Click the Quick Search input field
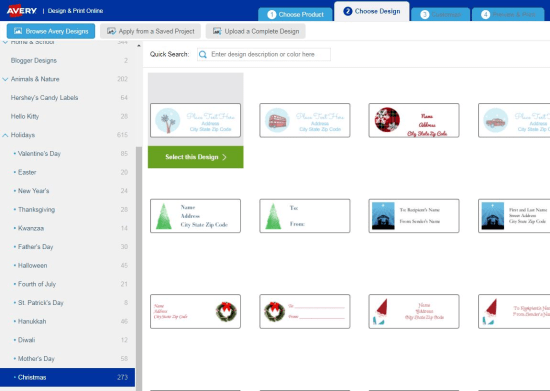 click(264, 54)
